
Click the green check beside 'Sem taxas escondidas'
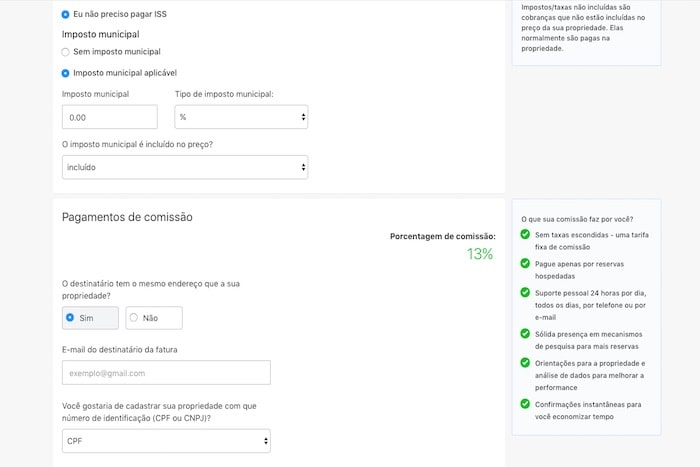[525, 234]
